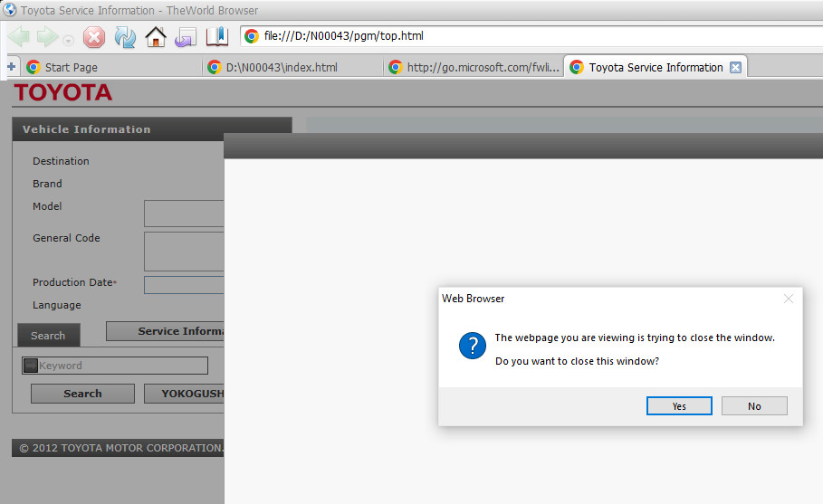
Task: Click the arrow icon beside Keyword
Action: tap(31, 366)
